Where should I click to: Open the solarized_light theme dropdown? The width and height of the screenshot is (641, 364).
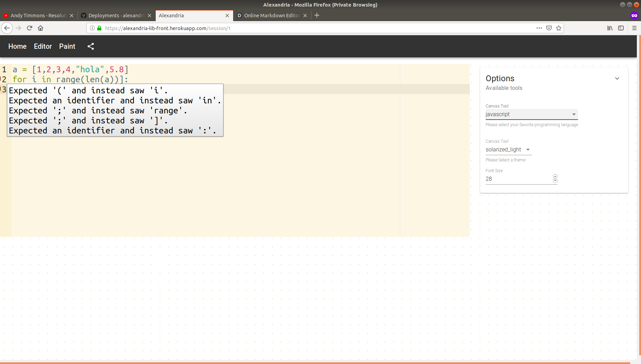click(509, 150)
